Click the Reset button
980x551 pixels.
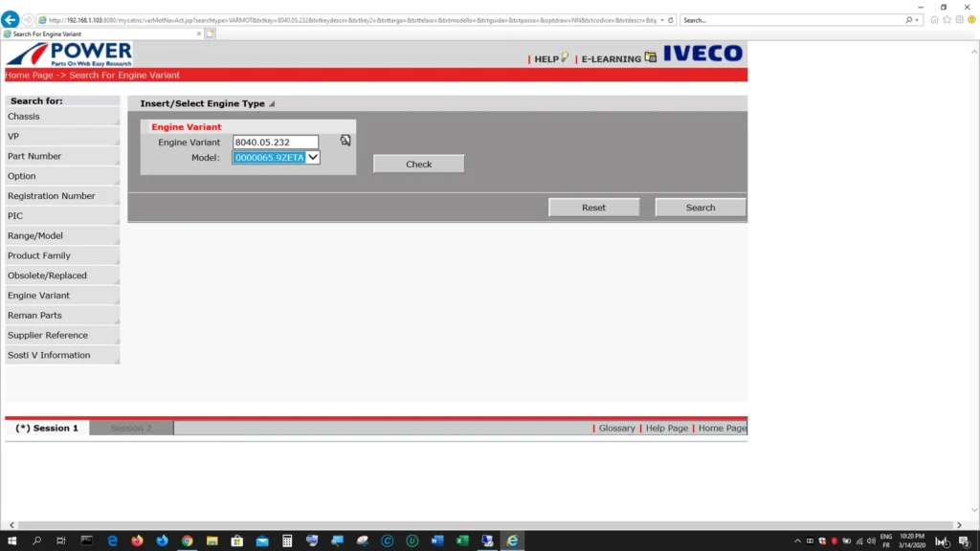(593, 207)
